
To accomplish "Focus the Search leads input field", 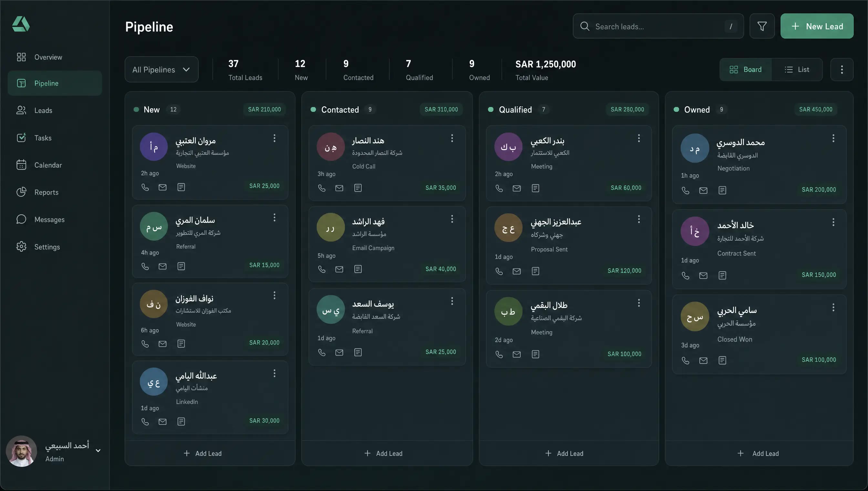I will click(x=658, y=26).
